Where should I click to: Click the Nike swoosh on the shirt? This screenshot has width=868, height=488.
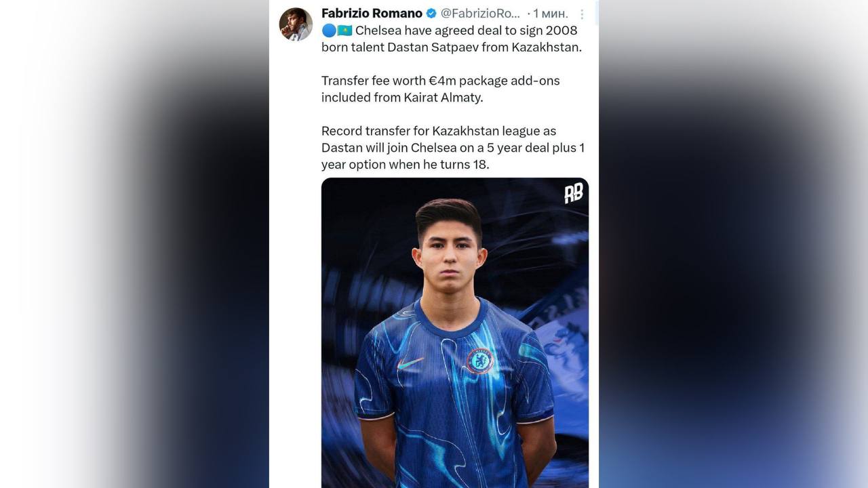410,363
